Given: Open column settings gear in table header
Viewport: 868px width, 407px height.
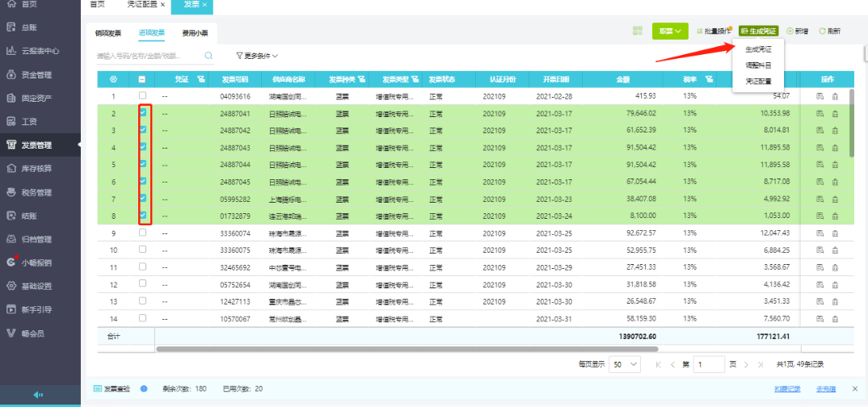Looking at the screenshot, I should [114, 80].
